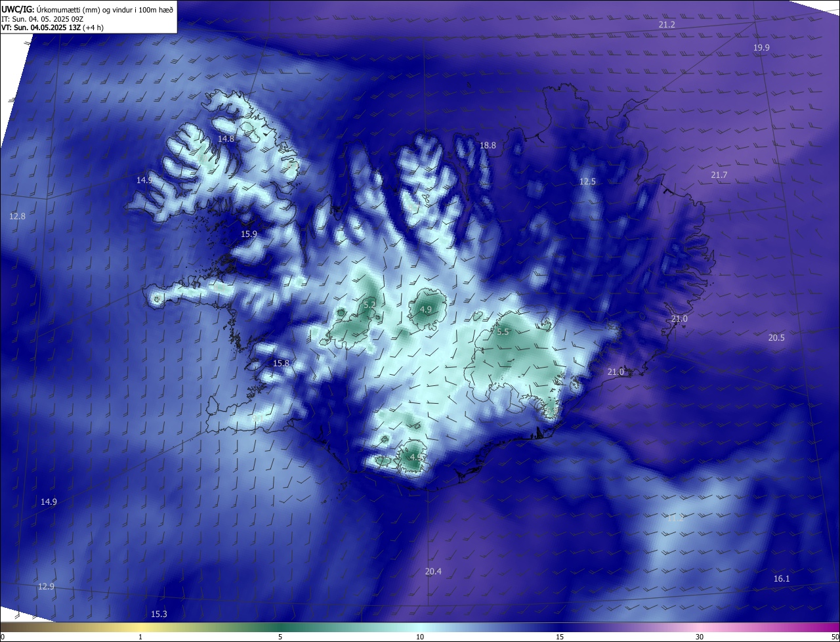Select the valid time line 'VT: Sun. 04.05.2025 13Z (+4 h)'
840x642 pixels.
(x=52, y=28)
